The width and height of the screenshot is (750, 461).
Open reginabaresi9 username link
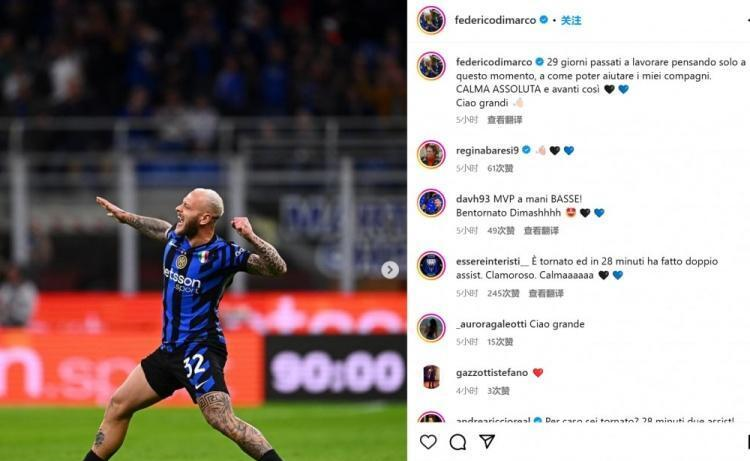487,150
